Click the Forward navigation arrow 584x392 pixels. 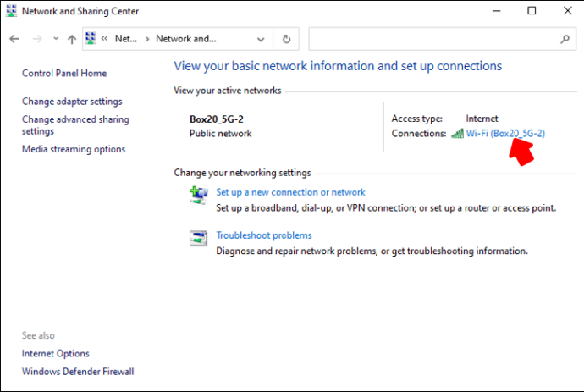pos(36,39)
